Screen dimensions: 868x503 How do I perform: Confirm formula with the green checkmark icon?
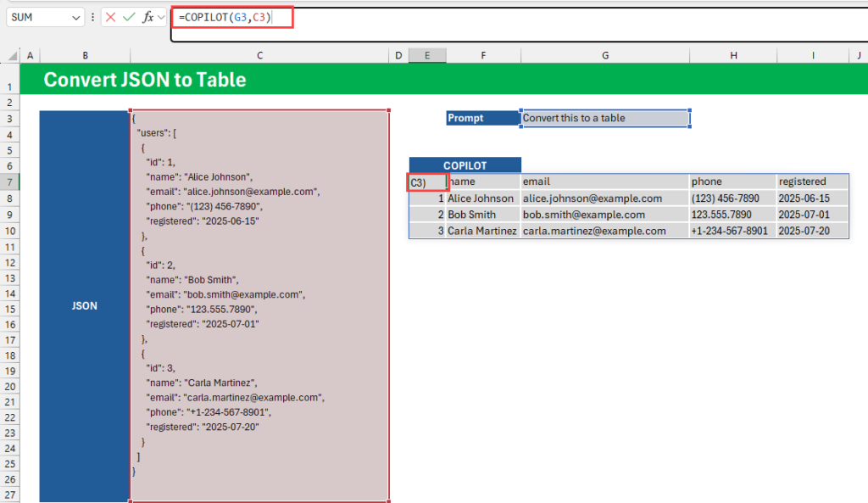tap(129, 17)
